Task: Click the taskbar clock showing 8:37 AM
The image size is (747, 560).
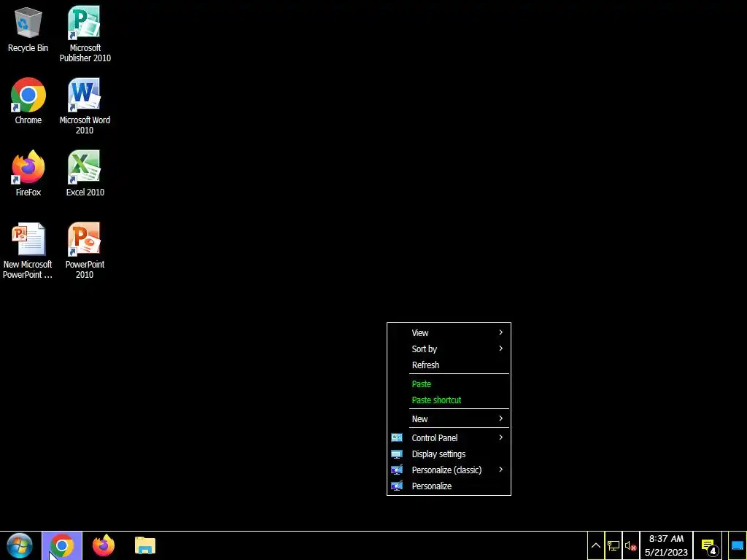Action: [x=666, y=545]
